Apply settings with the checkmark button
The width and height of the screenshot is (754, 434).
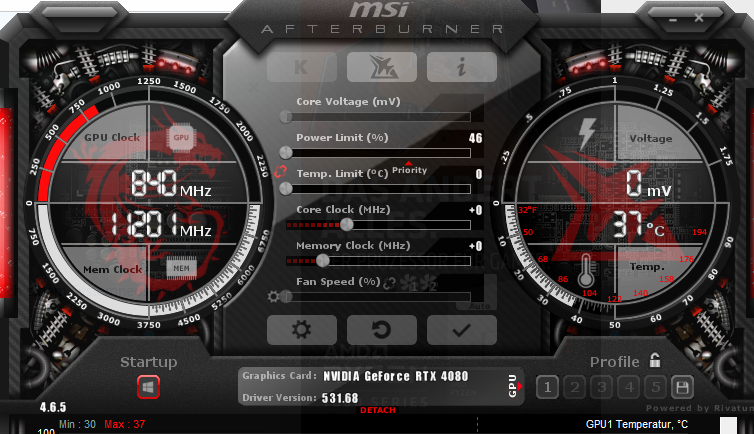462,330
